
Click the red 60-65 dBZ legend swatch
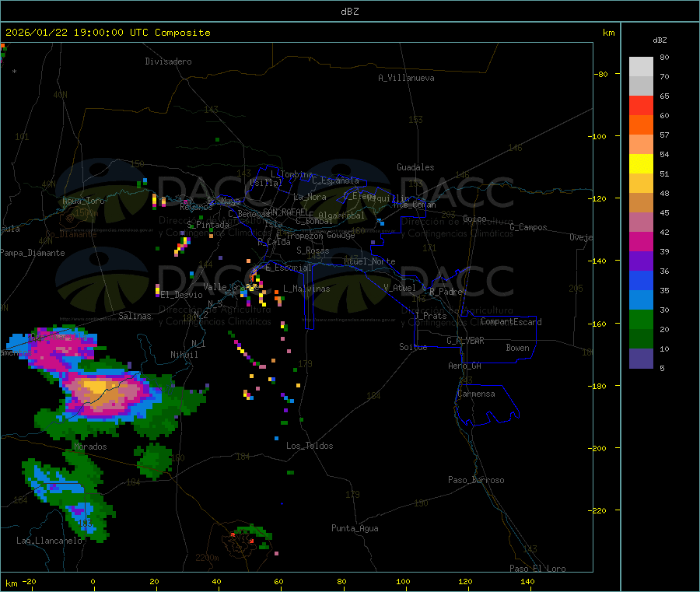click(x=641, y=105)
